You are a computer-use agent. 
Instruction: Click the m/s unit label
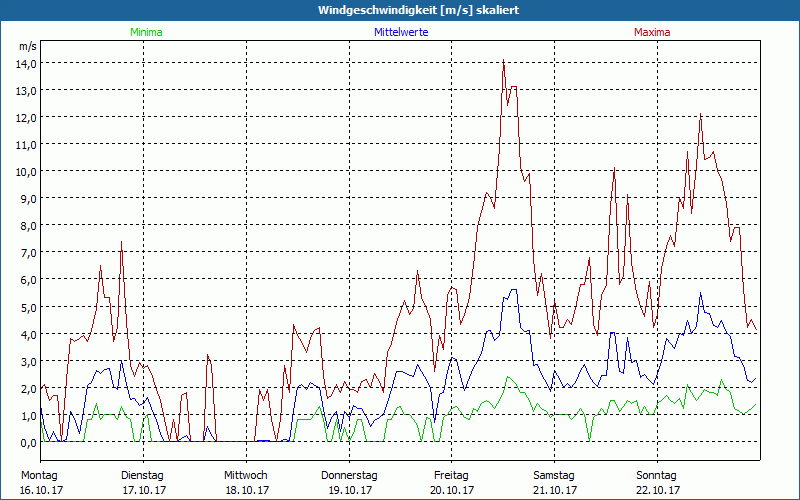click(27, 46)
